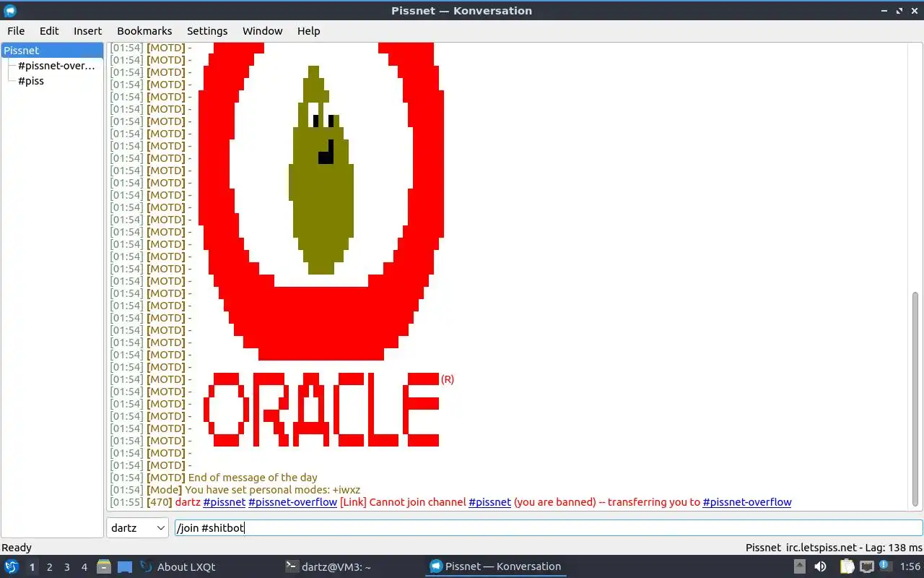The width and height of the screenshot is (924, 578).
Task: Minimize the Konversation window
Action: pyautogui.click(x=885, y=11)
